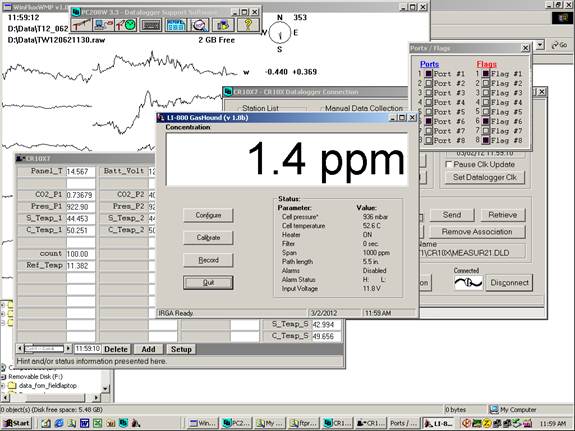575x431 pixels.
Task: Click the Setup button in CR10X display
Action: (181, 349)
